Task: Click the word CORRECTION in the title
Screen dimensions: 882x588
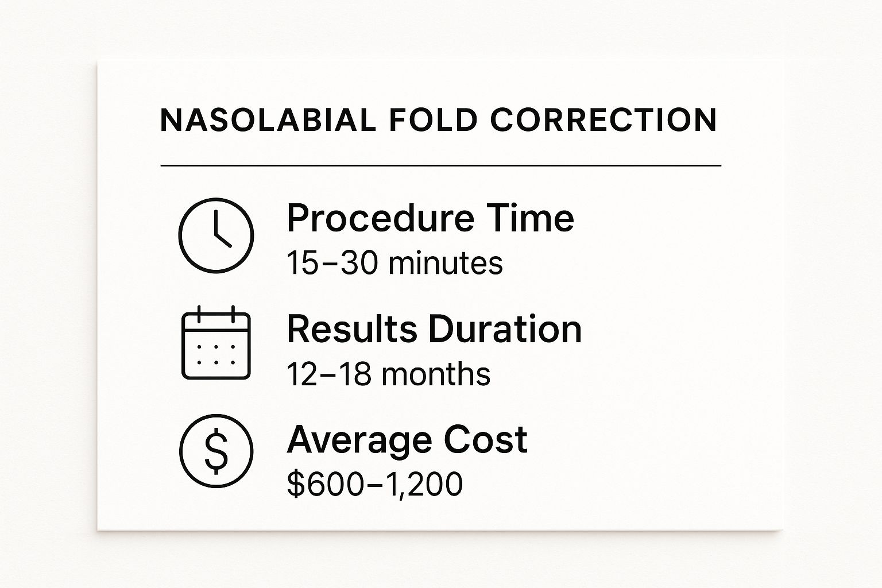Action: (604, 121)
